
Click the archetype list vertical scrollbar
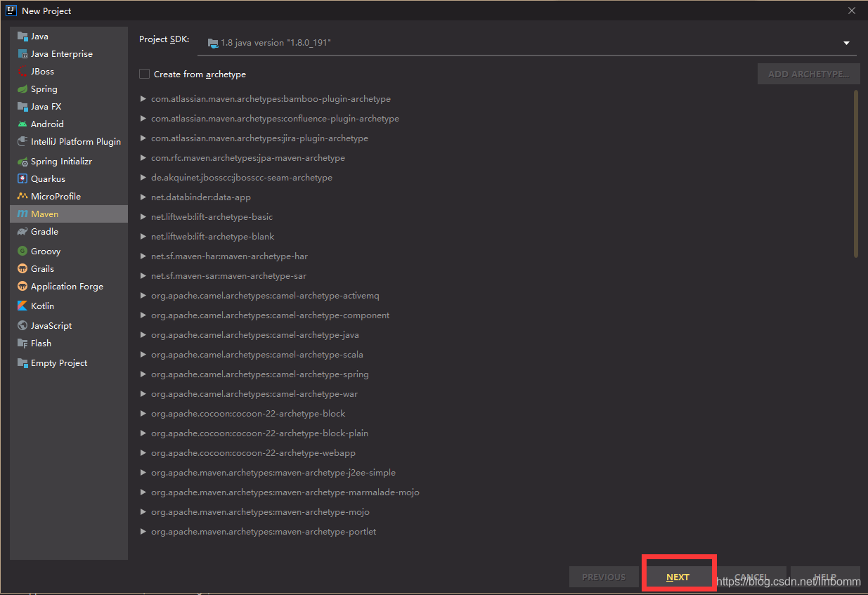(x=856, y=174)
